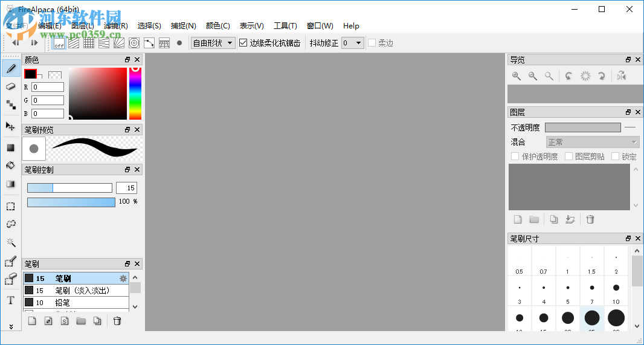This screenshot has height=345, width=644.
Task: Check 保护透明度 option
Action: [x=515, y=156]
